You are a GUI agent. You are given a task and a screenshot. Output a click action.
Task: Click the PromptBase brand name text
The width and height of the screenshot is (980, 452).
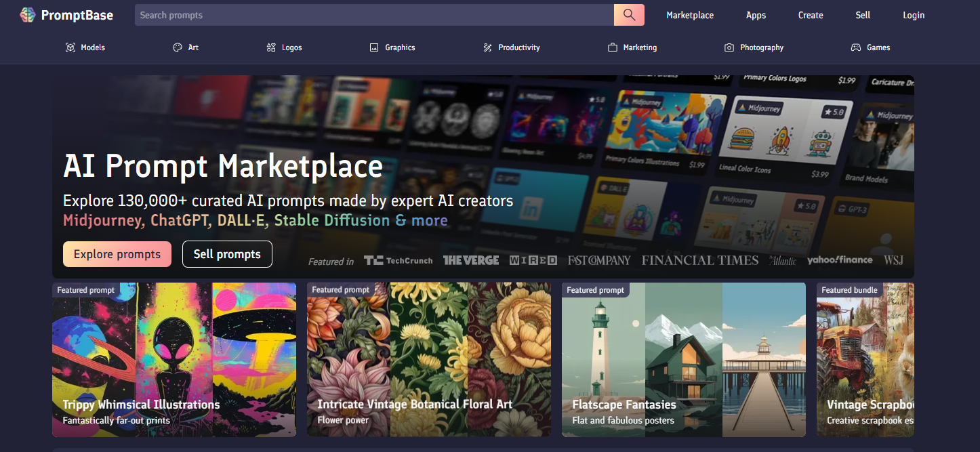tap(77, 15)
